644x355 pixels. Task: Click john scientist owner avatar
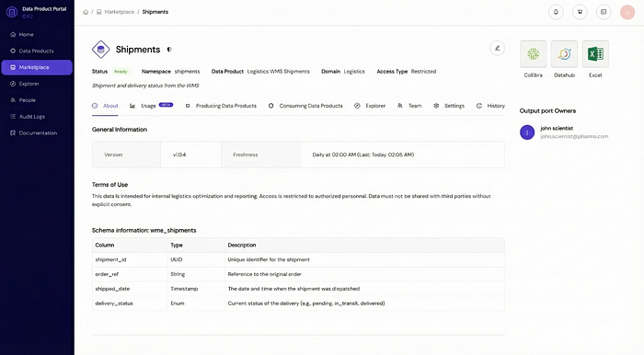click(527, 132)
